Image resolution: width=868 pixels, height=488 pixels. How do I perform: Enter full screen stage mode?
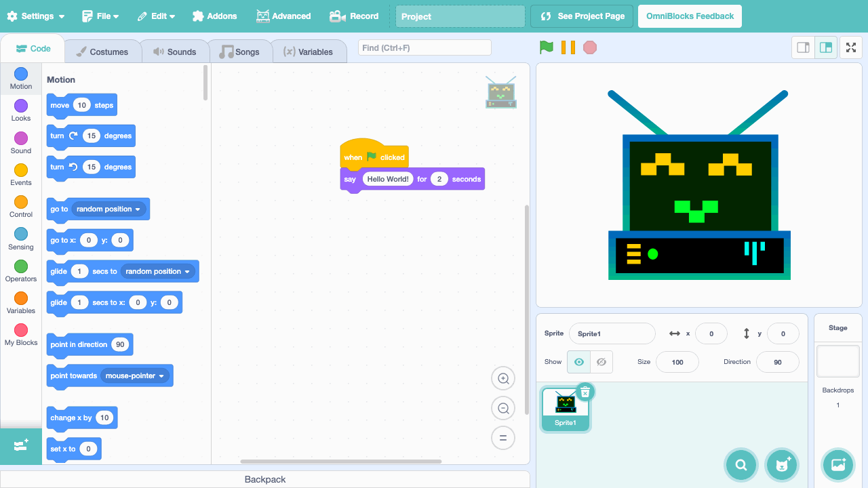click(x=852, y=47)
